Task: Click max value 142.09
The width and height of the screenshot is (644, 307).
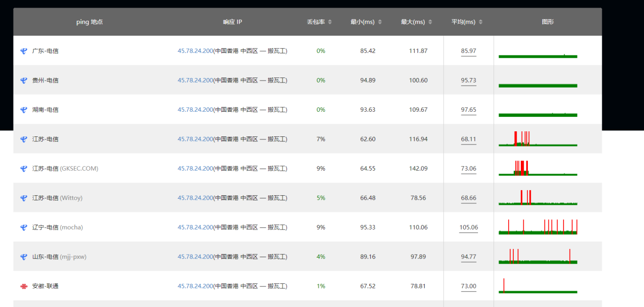Action: tap(418, 169)
